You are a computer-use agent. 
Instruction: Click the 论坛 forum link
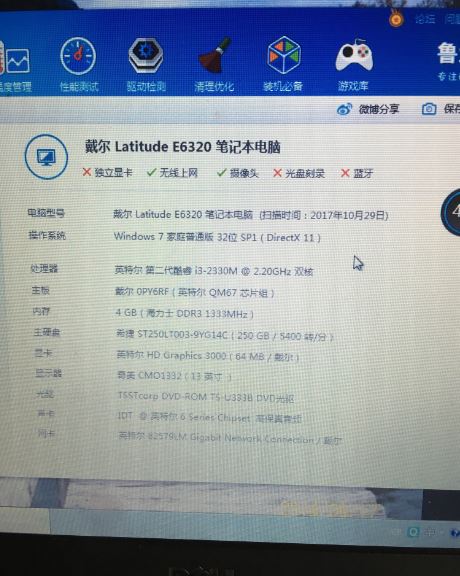(x=425, y=19)
